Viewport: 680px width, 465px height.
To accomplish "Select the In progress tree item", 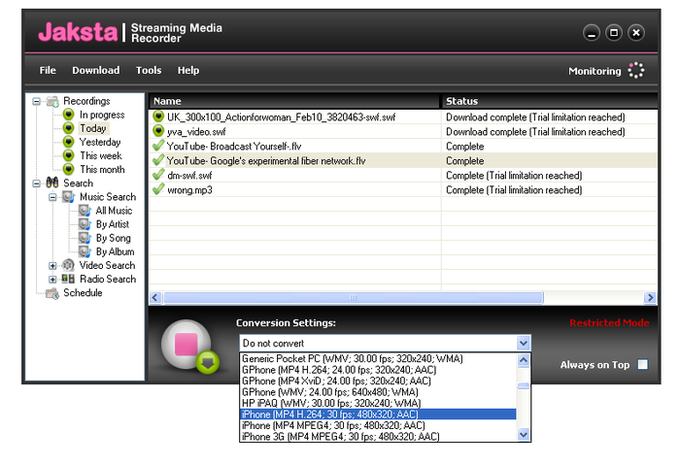I will coord(102,115).
